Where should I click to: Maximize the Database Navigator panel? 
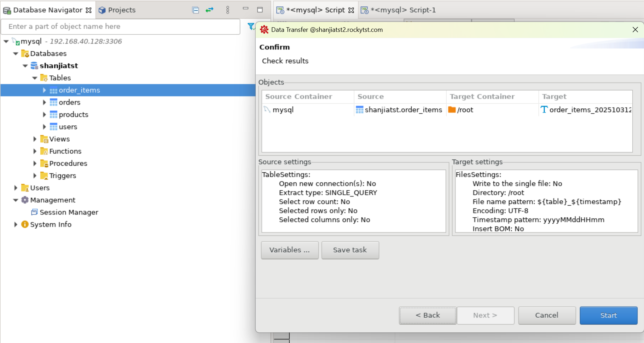[260, 10]
